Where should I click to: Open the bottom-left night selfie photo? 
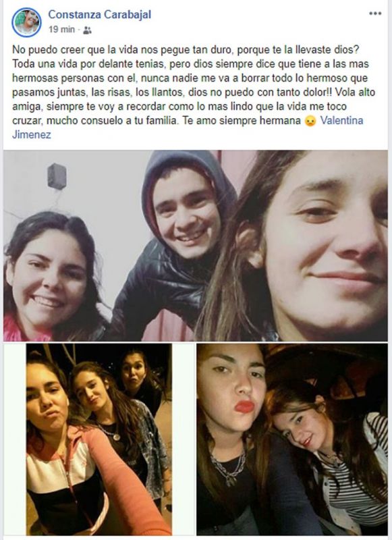(99, 439)
